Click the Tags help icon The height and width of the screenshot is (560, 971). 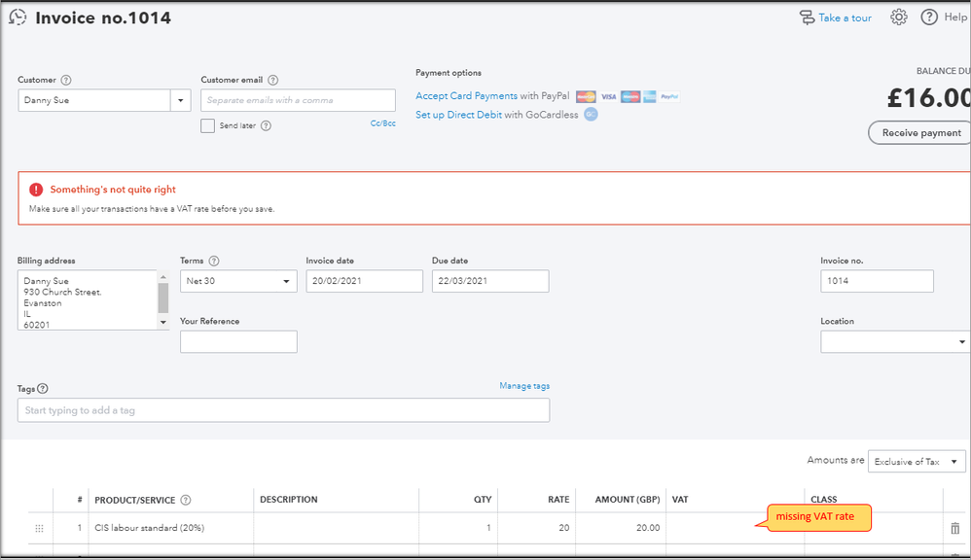(x=42, y=389)
